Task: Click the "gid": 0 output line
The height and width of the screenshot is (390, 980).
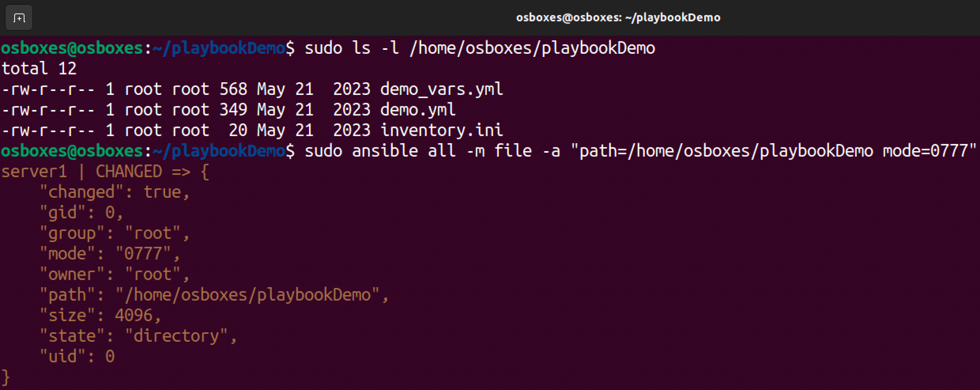Action: [x=81, y=213]
